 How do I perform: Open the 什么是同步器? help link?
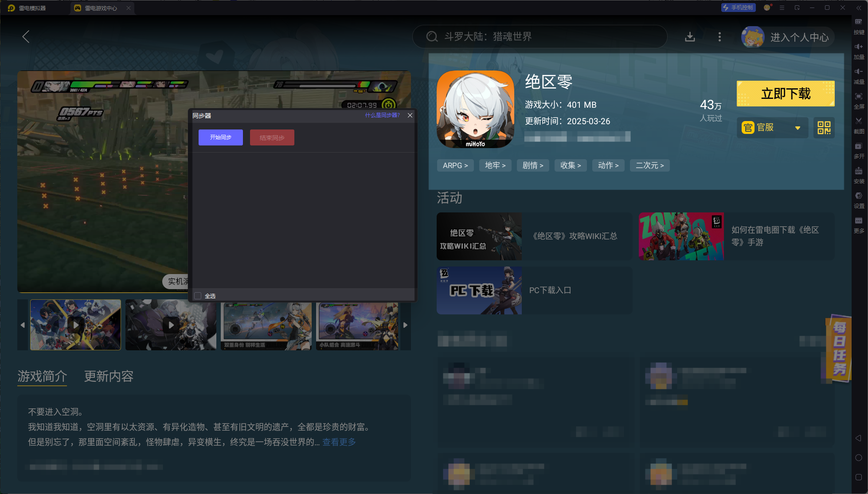coord(382,115)
